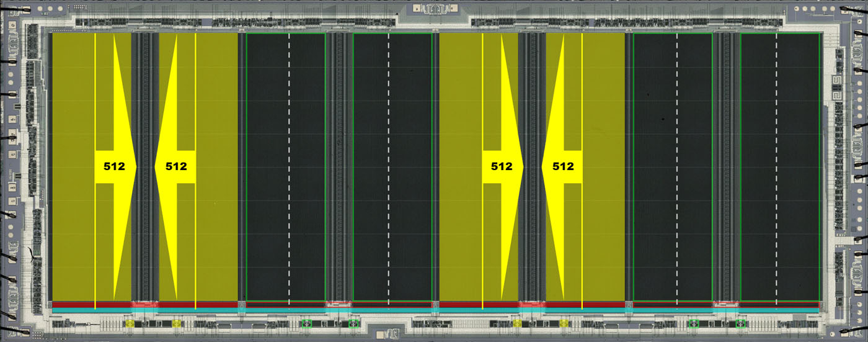
Task: Click the third green square marker from left
Action: click(x=693, y=323)
